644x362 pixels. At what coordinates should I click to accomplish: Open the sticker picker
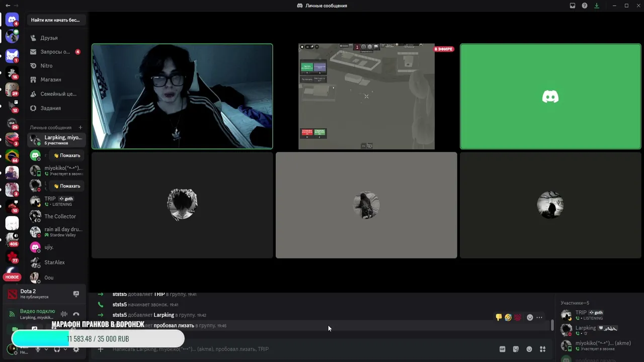tap(516, 349)
